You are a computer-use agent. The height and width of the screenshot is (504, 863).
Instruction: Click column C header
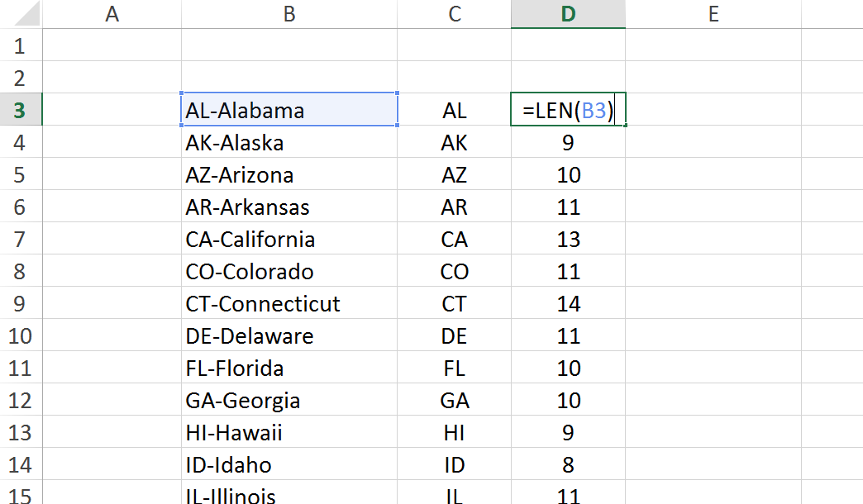tap(454, 14)
